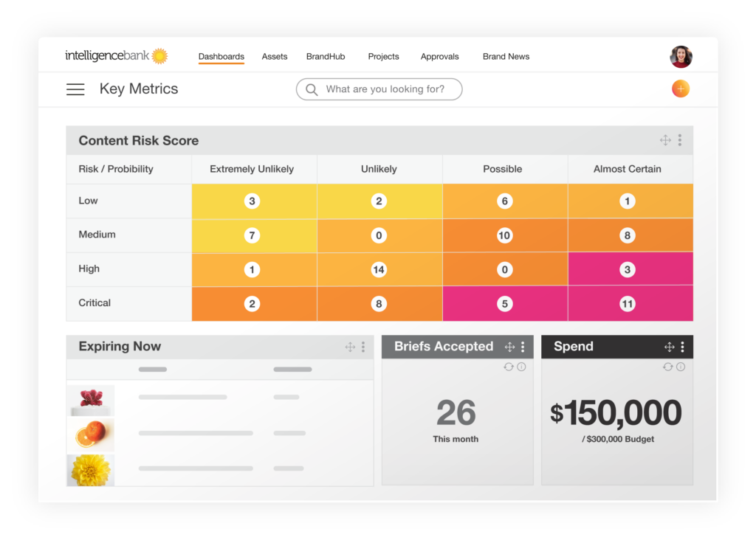Click the move icon on Expiring Now panel

(x=350, y=347)
